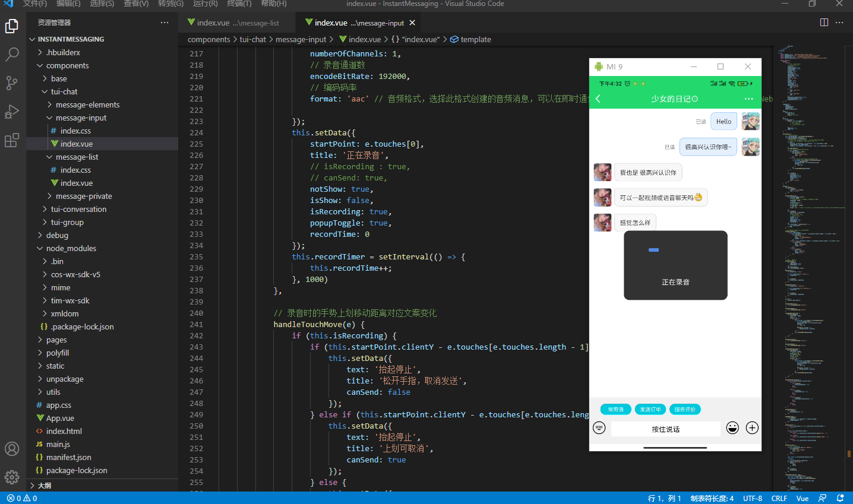The width and height of the screenshot is (853, 504).
Task: Open the Source Control view
Action: click(12, 83)
